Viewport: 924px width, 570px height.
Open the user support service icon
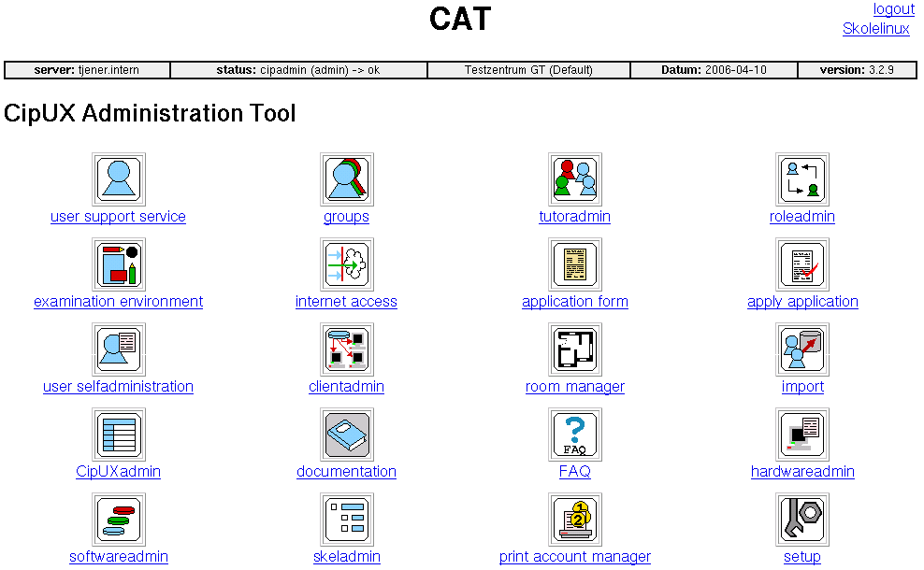coord(118,179)
